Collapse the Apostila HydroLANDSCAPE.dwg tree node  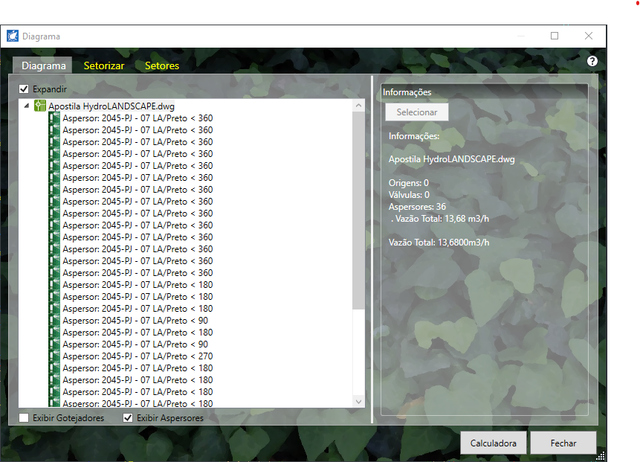(26, 105)
